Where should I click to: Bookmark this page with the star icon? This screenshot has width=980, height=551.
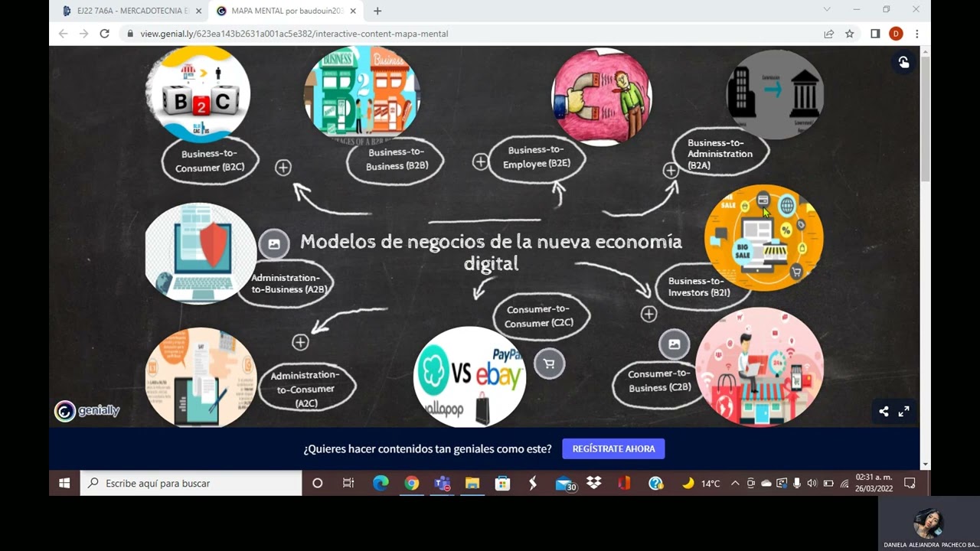[x=849, y=34]
